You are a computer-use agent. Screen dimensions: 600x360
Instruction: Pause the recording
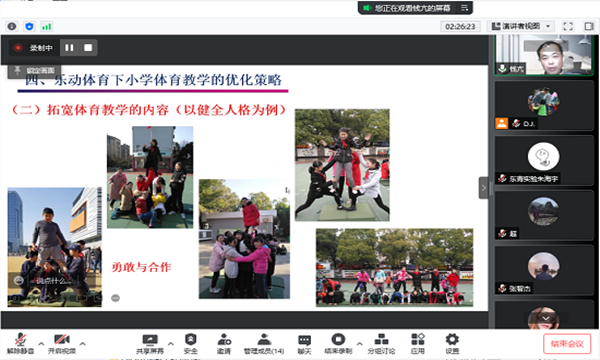click(69, 47)
